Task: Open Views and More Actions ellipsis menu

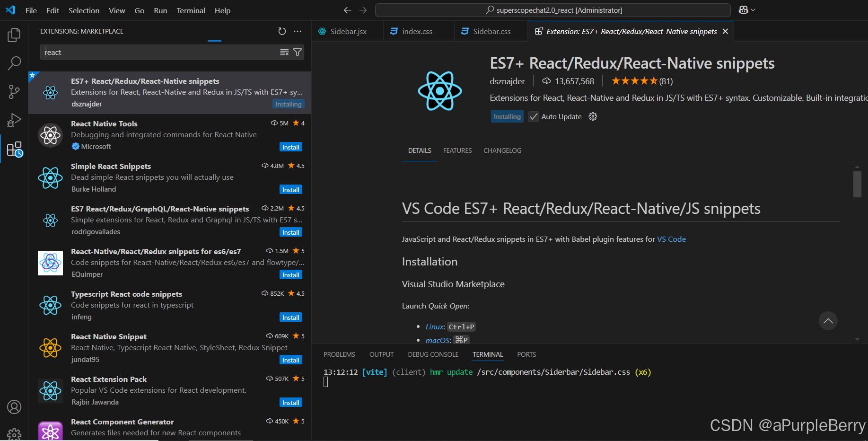Action: pos(298,31)
